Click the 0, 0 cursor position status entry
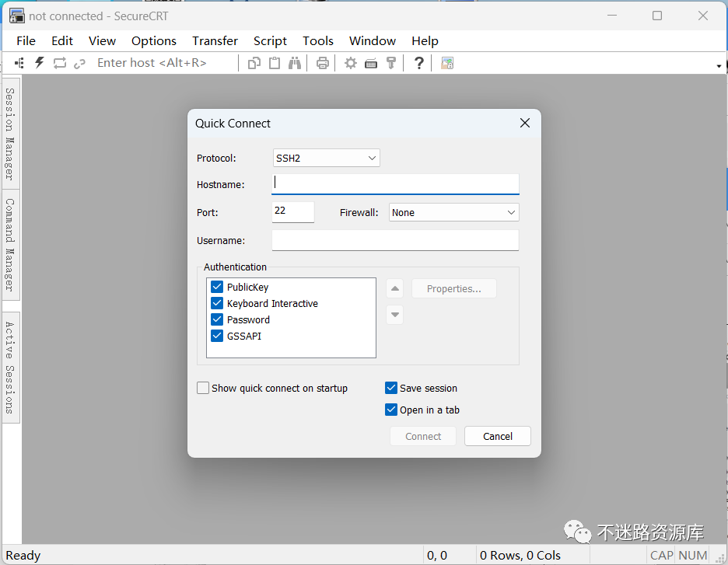Viewport: 728px width, 565px height. pyautogui.click(x=437, y=555)
